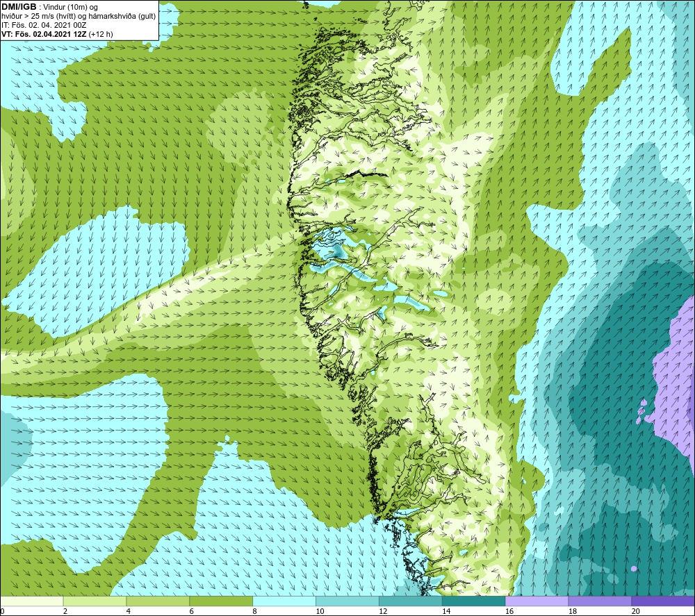
Task: Select the dark green 6–8 m/s swatch
Action: pyautogui.click(x=221, y=601)
